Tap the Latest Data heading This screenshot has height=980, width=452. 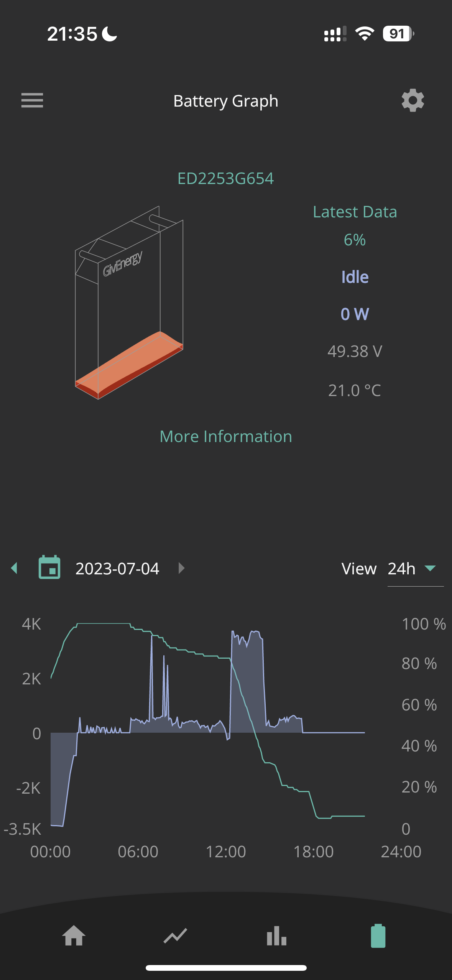(x=355, y=212)
